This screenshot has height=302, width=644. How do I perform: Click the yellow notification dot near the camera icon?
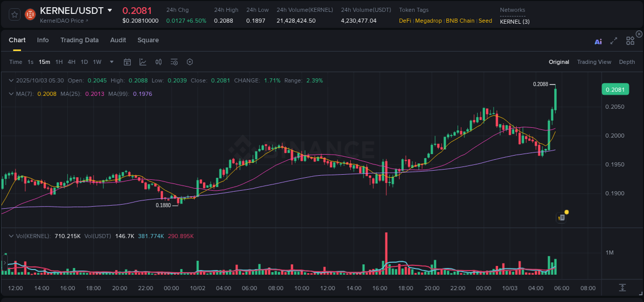[x=566, y=212]
